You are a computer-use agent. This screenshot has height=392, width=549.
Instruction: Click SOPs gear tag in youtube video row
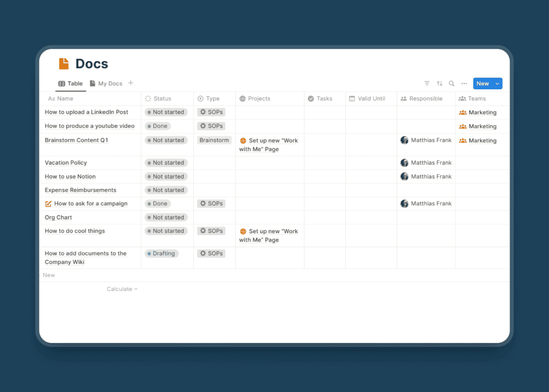[x=211, y=126]
